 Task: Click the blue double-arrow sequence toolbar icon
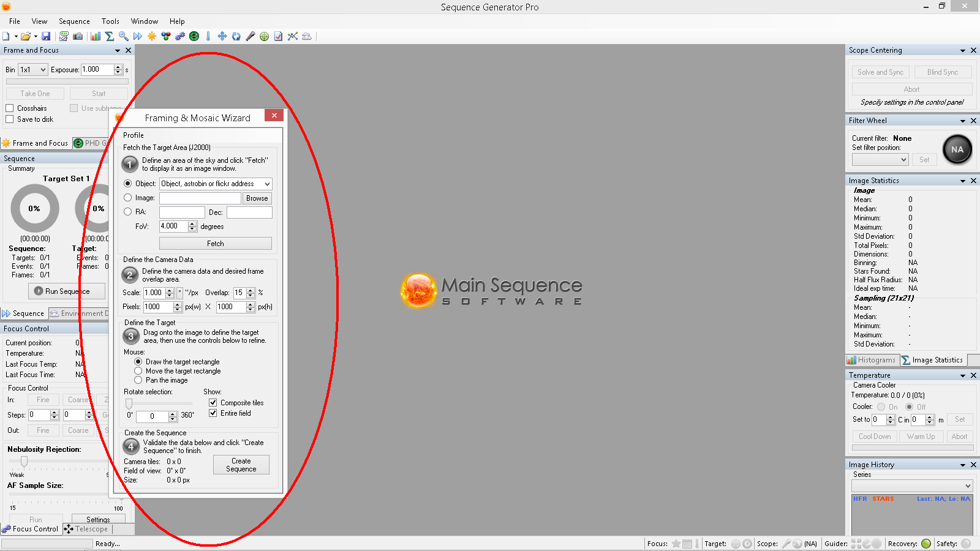[138, 37]
